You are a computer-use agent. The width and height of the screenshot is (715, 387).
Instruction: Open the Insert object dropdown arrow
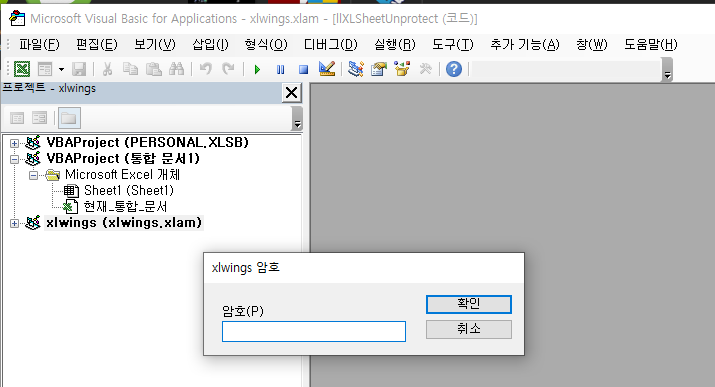coord(61,69)
